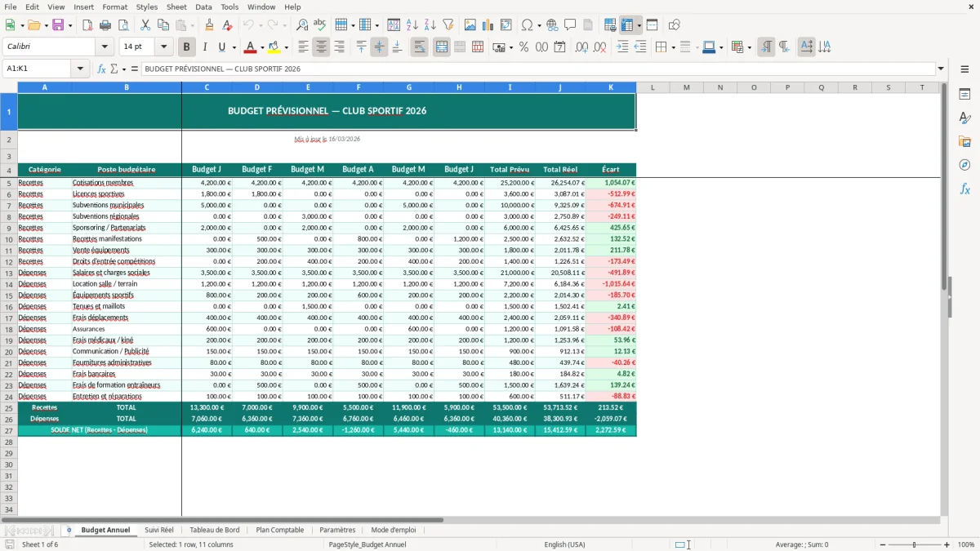Toggle Center Vertically alignment
The width and height of the screenshot is (980, 551).
click(x=379, y=47)
